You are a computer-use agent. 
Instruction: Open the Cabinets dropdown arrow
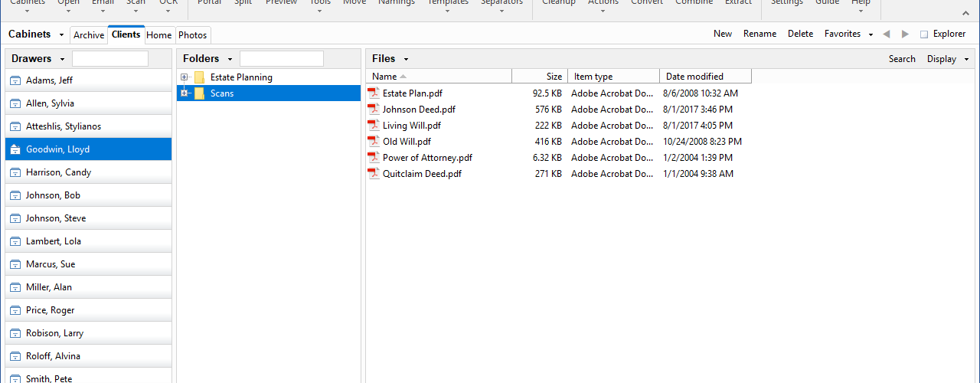click(x=62, y=34)
